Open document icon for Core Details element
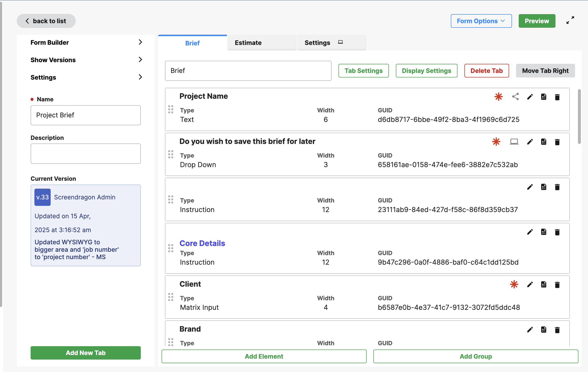588x372 pixels. tap(543, 232)
